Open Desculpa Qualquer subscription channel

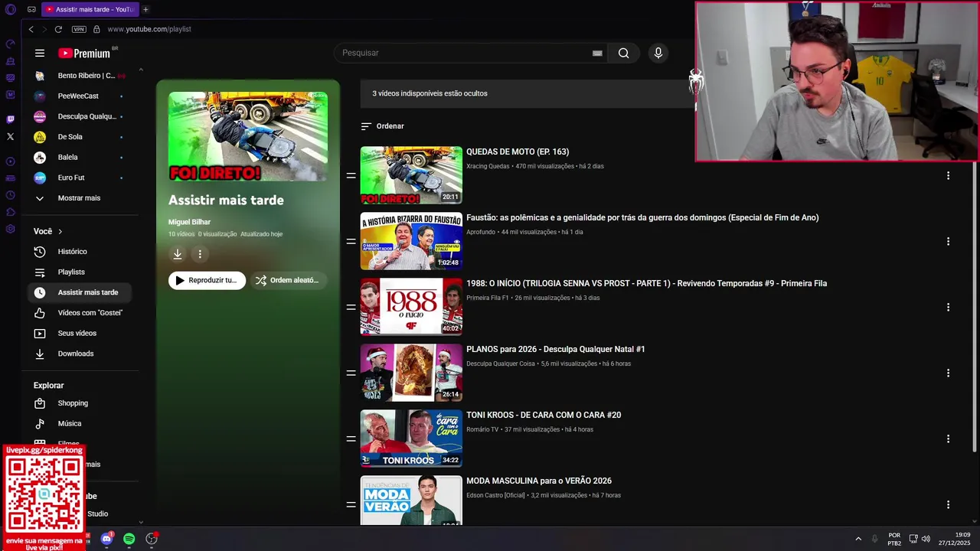[x=79, y=116]
